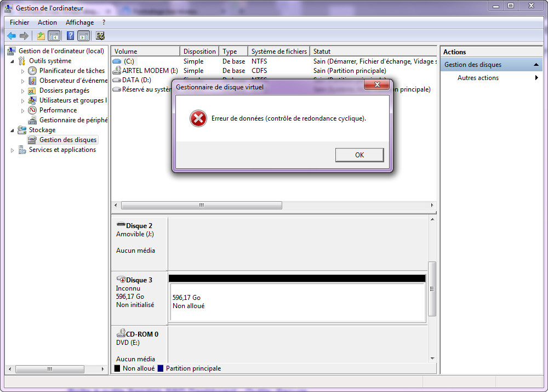Click the Gestionnaire de périphériques icon
The height and width of the screenshot is (392, 548).
pyautogui.click(x=32, y=120)
